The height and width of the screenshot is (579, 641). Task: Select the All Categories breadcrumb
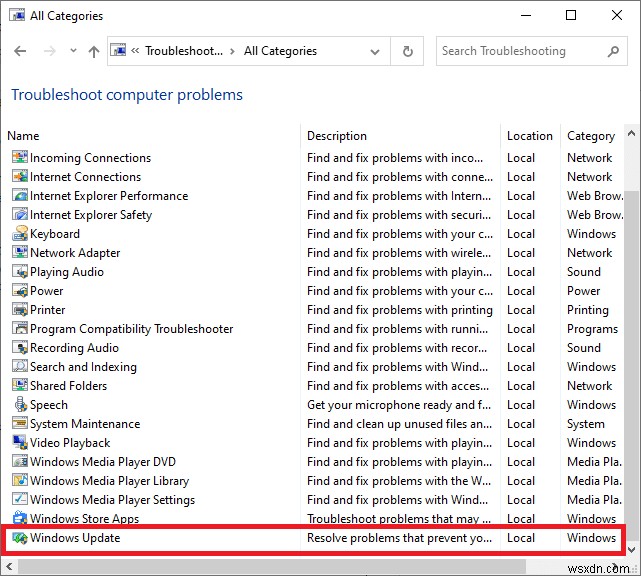pos(280,51)
